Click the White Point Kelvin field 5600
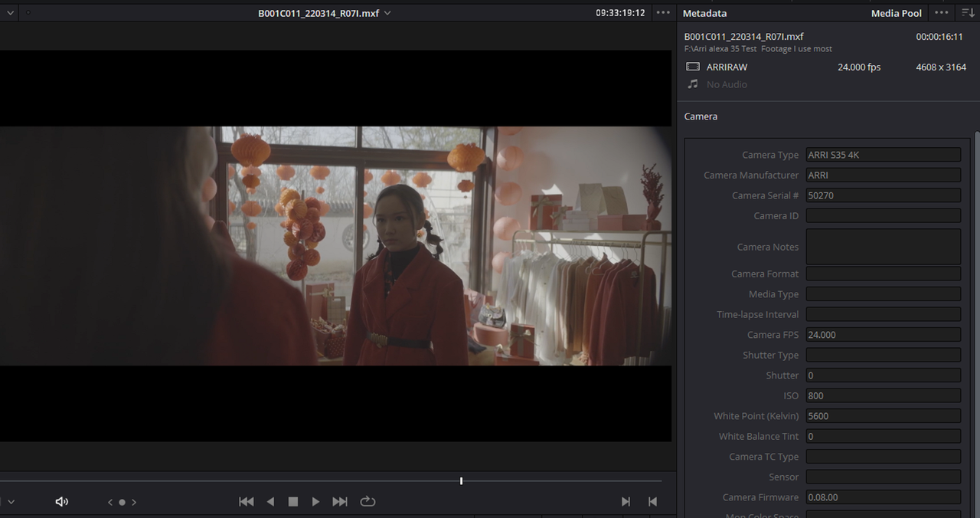 [883, 416]
